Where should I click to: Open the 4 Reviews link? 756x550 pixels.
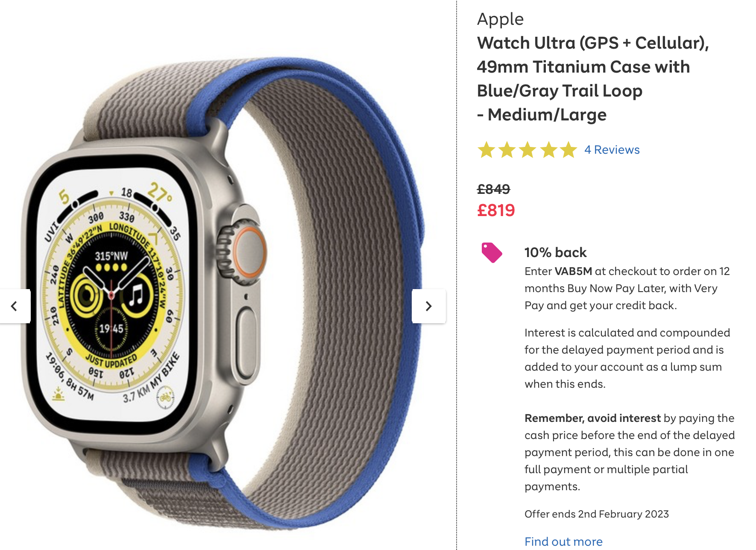pyautogui.click(x=612, y=150)
